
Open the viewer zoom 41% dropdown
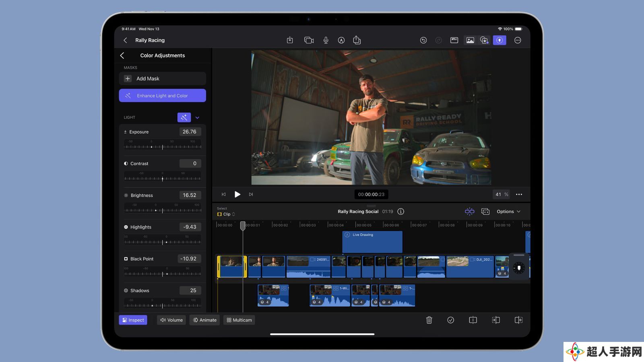tap(502, 194)
